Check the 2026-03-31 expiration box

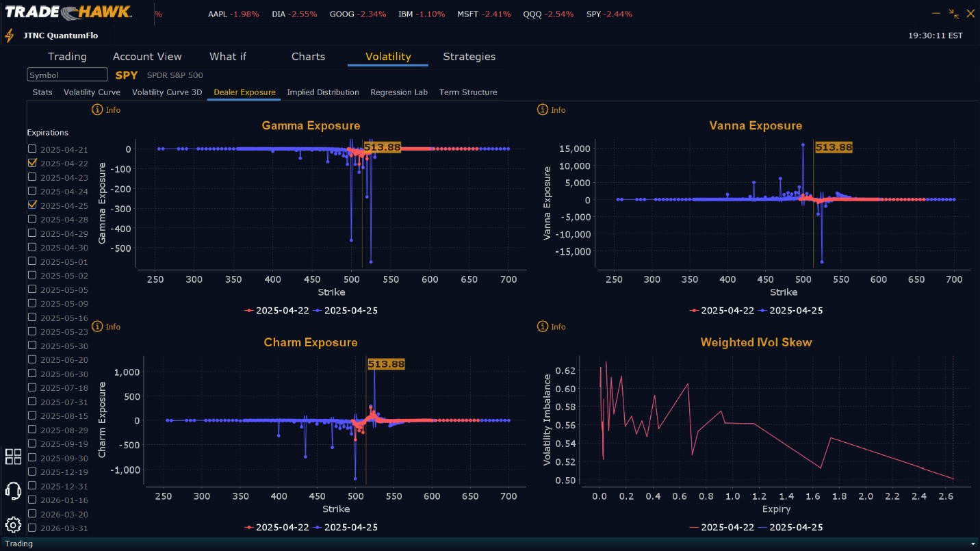(32, 528)
